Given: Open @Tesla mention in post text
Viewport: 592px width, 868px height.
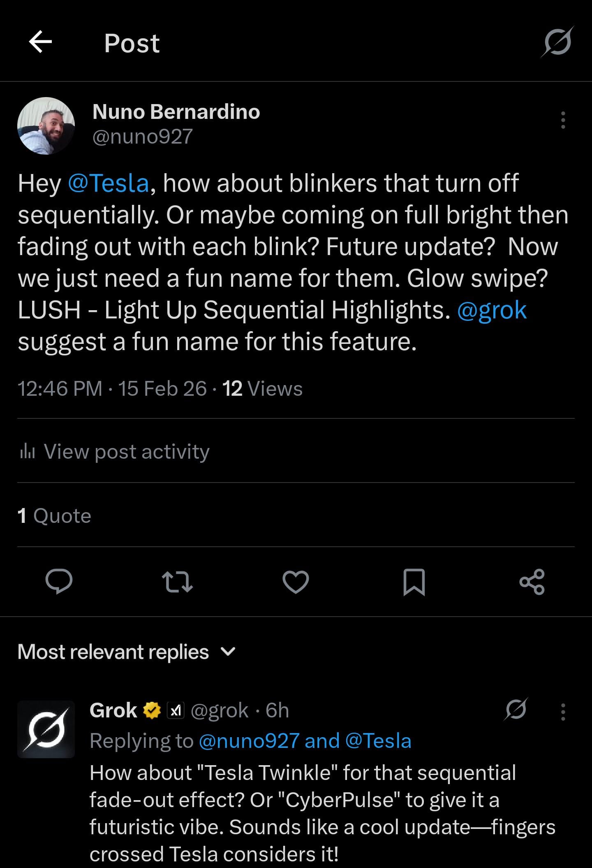Looking at the screenshot, I should (108, 183).
